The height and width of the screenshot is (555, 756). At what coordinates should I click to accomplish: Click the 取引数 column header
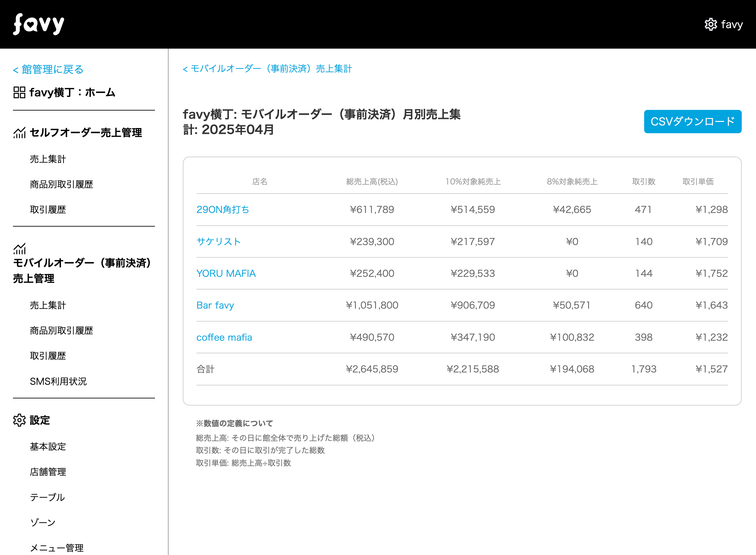click(644, 182)
